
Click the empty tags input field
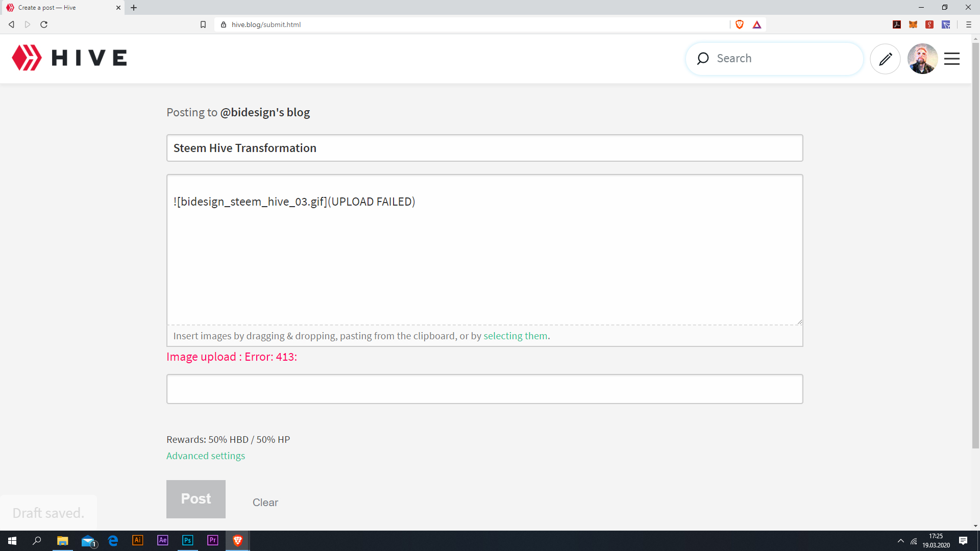[x=484, y=389]
